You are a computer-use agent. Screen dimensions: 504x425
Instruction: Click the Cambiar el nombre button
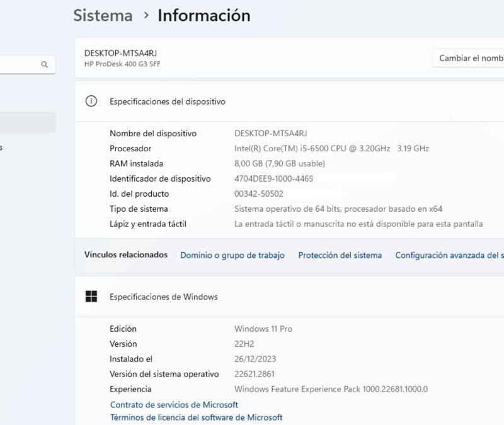tap(468, 58)
